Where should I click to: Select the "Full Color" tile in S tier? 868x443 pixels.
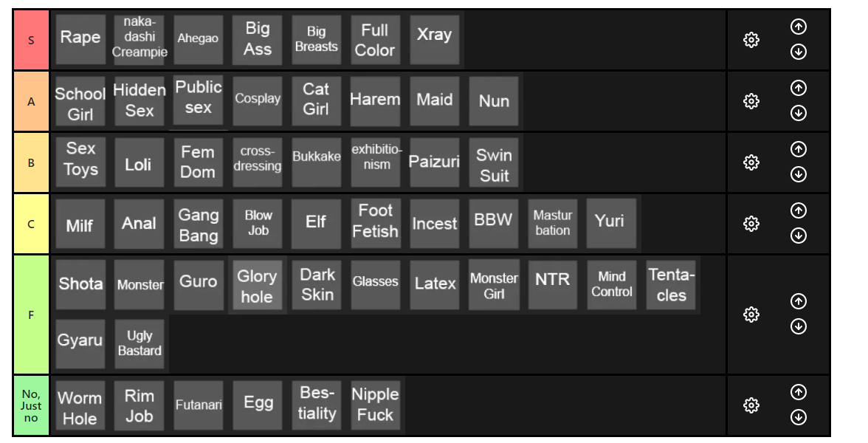pyautogui.click(x=375, y=40)
